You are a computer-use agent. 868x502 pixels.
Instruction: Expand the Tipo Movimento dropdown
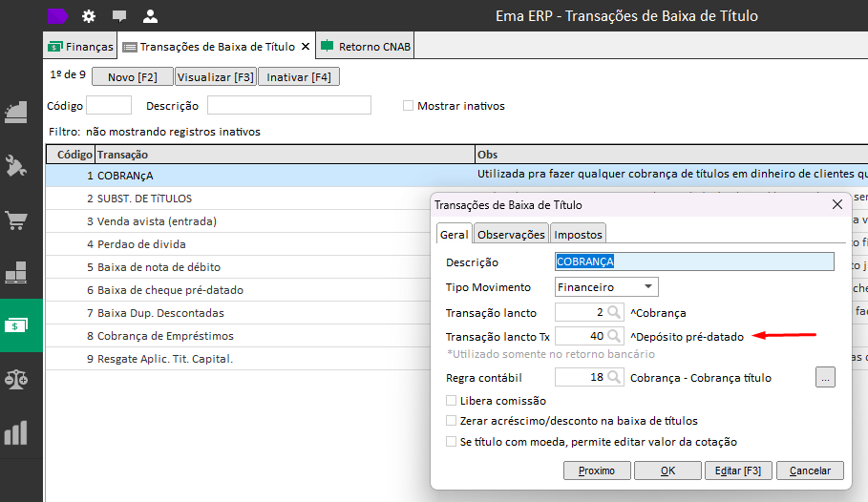point(647,286)
